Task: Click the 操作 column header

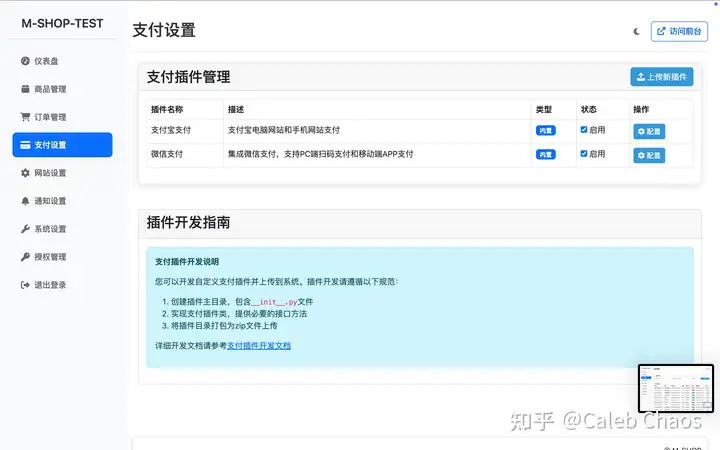Action: tap(641, 109)
